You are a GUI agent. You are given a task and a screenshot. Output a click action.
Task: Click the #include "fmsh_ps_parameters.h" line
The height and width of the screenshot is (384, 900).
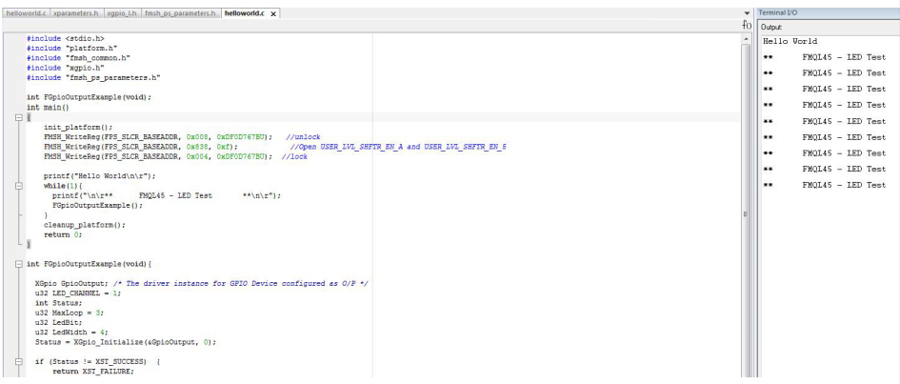(x=94, y=77)
